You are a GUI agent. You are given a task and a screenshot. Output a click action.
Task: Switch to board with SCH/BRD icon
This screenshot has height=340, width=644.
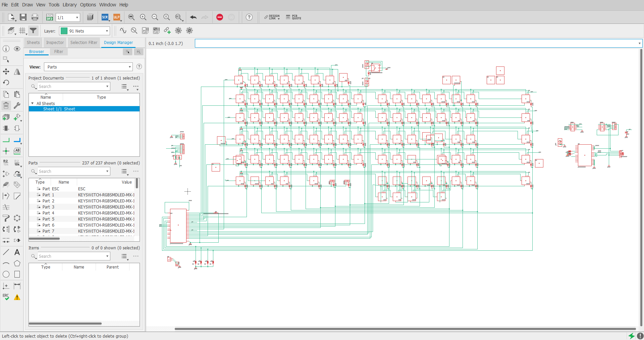click(50, 17)
